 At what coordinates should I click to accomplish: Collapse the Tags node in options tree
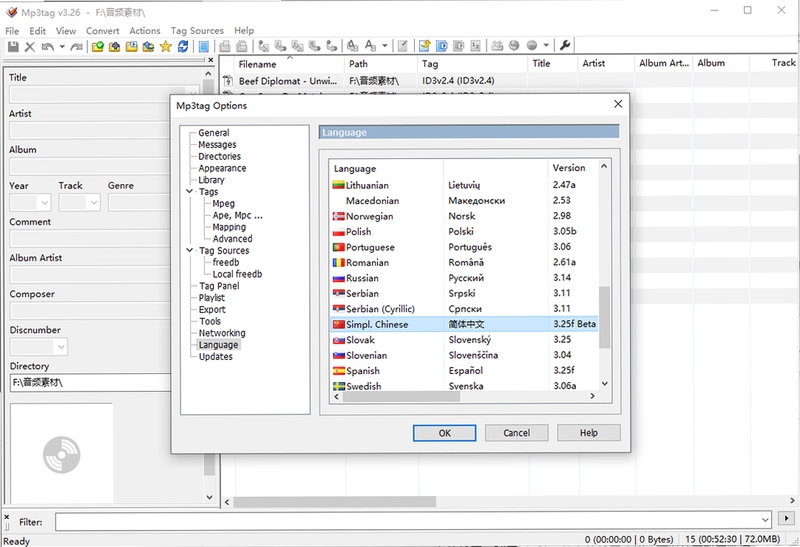tap(189, 191)
